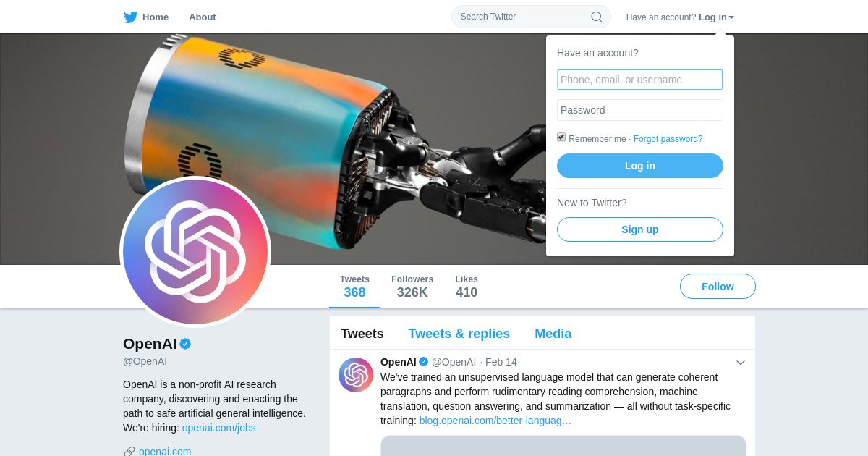This screenshot has width=868, height=456.
Task: View the Likes 410 stat
Action: point(467,287)
